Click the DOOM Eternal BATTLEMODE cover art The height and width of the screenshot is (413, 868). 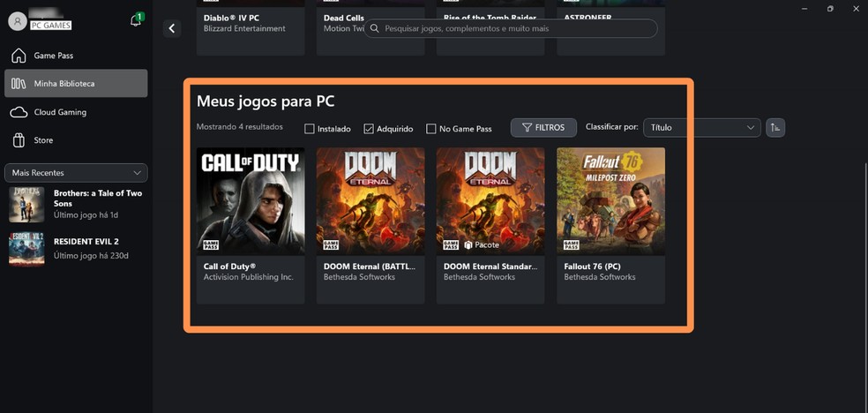coord(370,201)
